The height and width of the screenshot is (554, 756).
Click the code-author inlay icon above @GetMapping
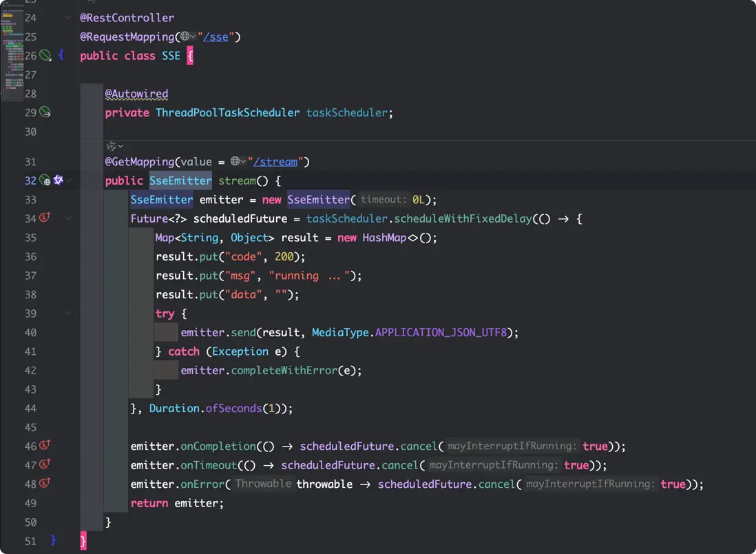coord(112,146)
